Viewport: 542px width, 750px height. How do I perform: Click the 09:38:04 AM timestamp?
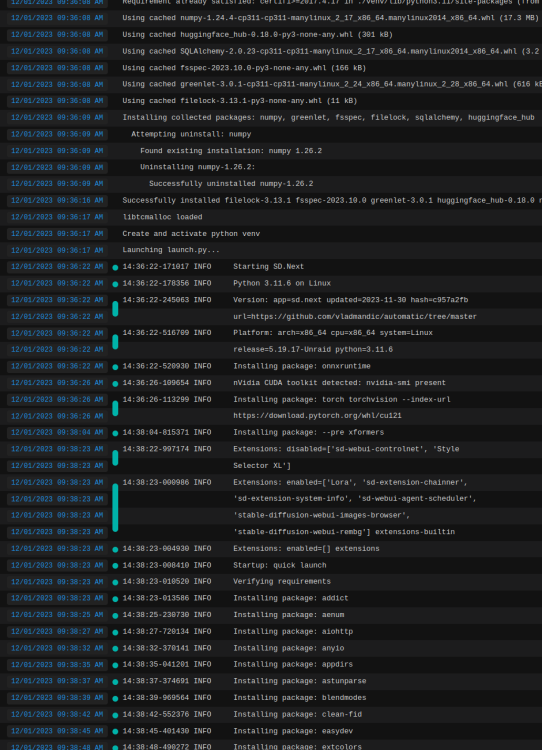(x=57, y=432)
